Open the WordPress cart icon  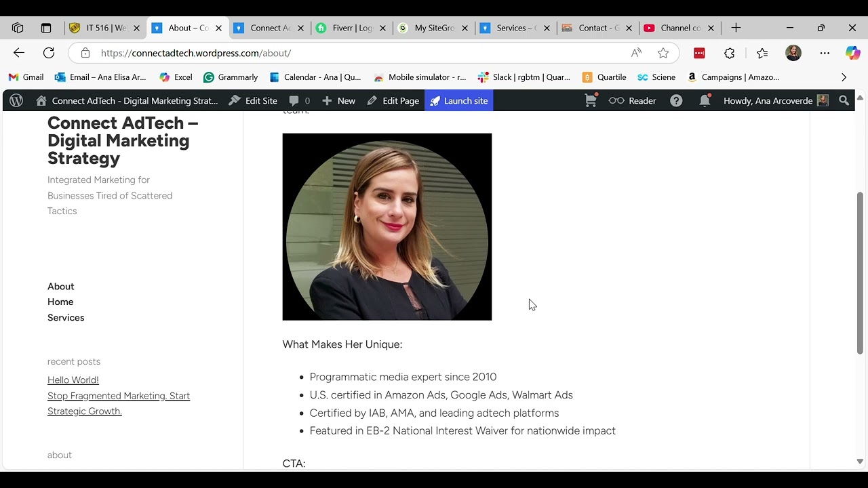[x=591, y=100]
